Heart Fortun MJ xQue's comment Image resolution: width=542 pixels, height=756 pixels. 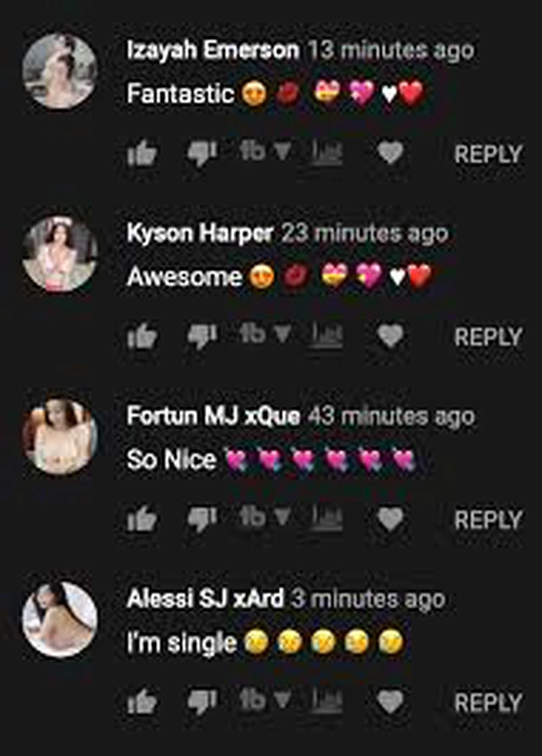pyautogui.click(x=390, y=519)
